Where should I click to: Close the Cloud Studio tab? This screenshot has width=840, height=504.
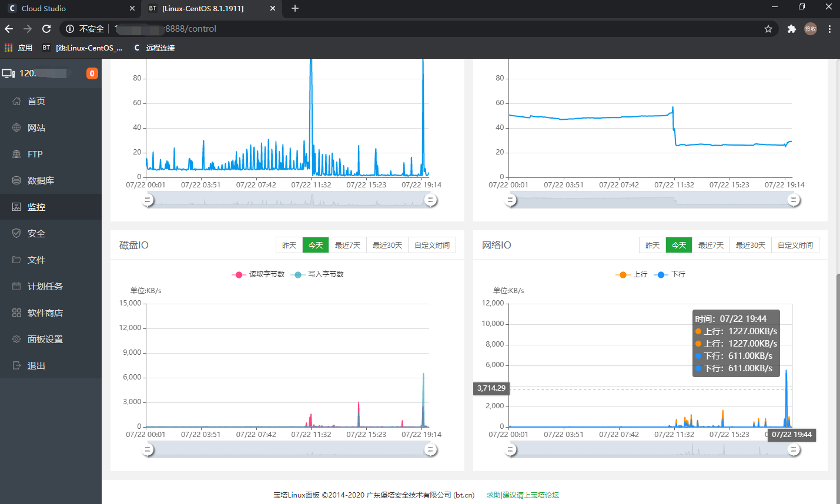132,8
